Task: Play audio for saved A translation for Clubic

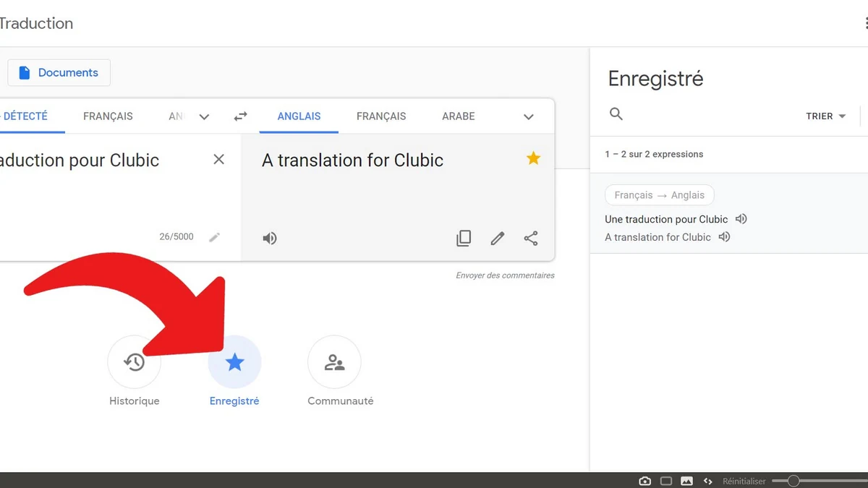Action: point(724,237)
